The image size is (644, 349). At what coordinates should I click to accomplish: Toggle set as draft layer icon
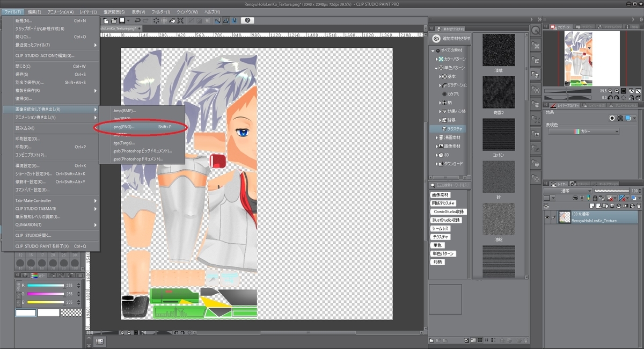pyautogui.click(x=588, y=198)
